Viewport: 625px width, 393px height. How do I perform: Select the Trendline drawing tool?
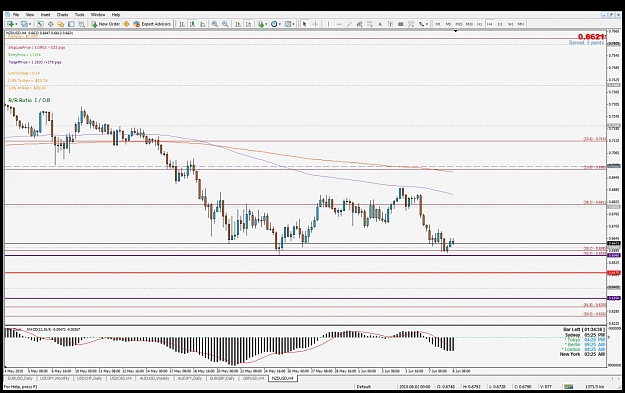click(349, 24)
